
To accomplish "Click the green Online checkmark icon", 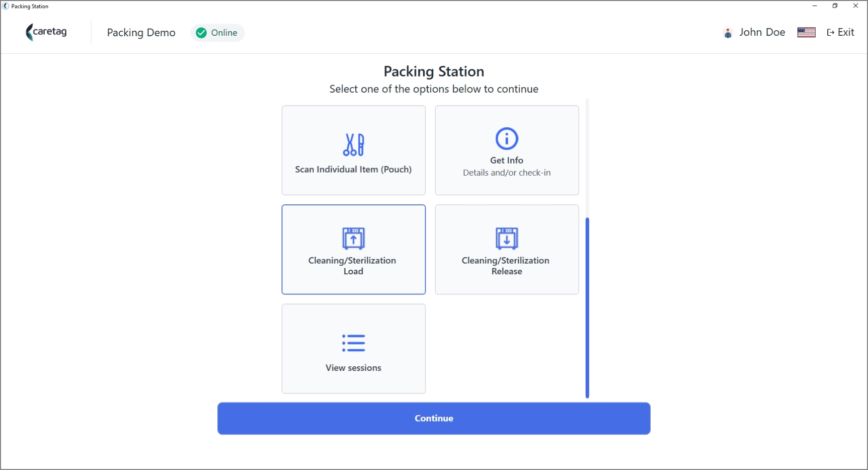I will click(x=201, y=33).
